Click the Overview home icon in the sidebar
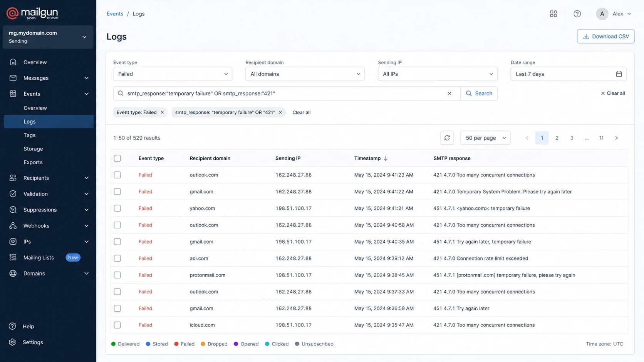The height and width of the screenshot is (362, 644). 13,62
